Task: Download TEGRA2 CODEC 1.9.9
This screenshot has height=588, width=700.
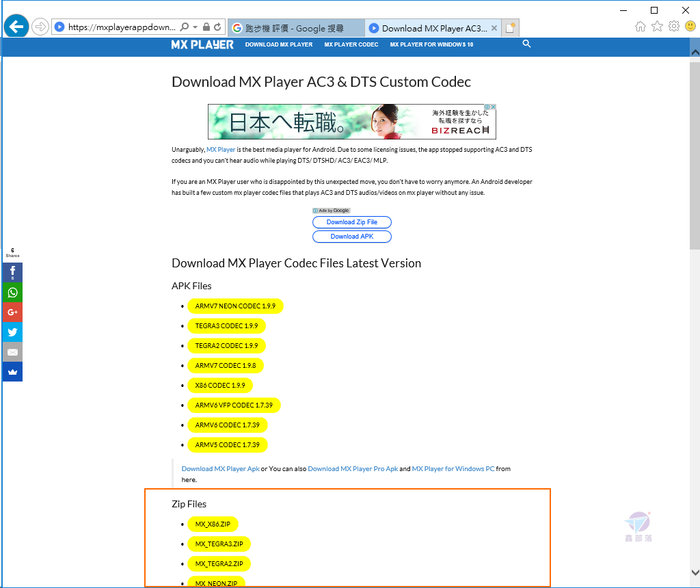Action: click(226, 345)
